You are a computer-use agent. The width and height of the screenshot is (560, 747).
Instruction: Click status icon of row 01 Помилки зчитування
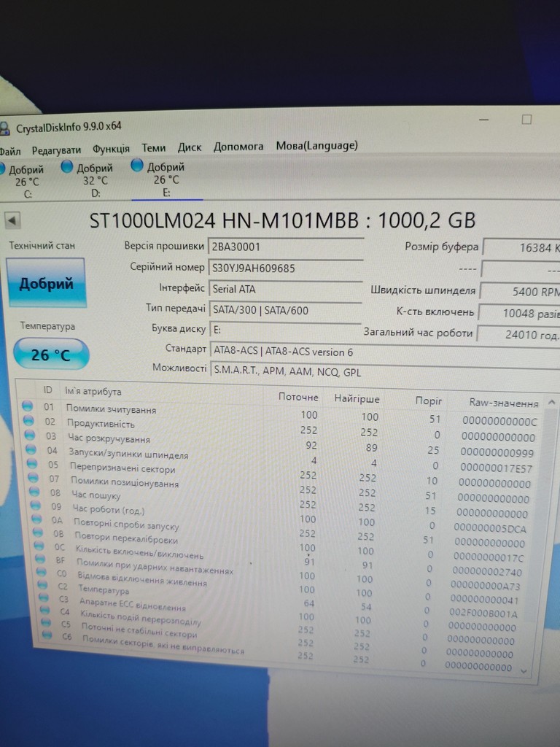click(x=27, y=406)
